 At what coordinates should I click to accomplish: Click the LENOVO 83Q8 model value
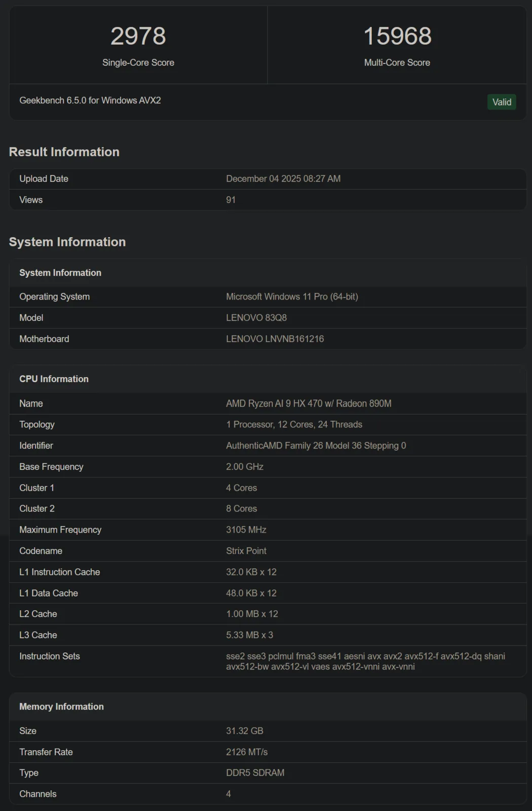[x=256, y=318]
